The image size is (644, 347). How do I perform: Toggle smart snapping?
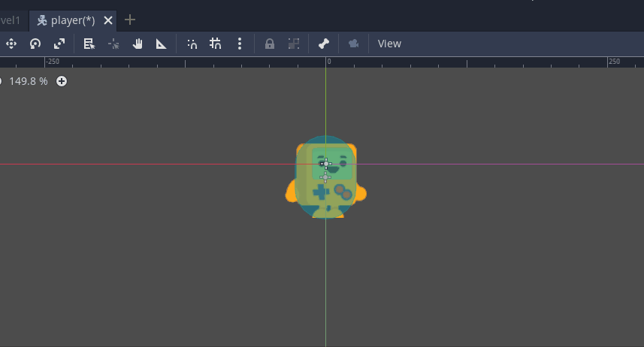pyautogui.click(x=192, y=44)
